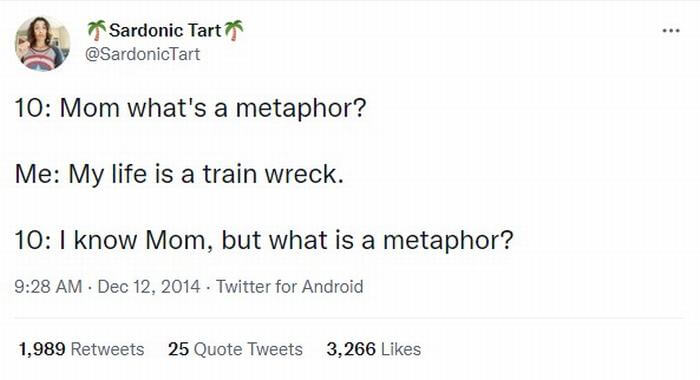Click the line "Mom what's a metaphor?"
The height and width of the screenshot is (380, 700).
tap(213, 109)
